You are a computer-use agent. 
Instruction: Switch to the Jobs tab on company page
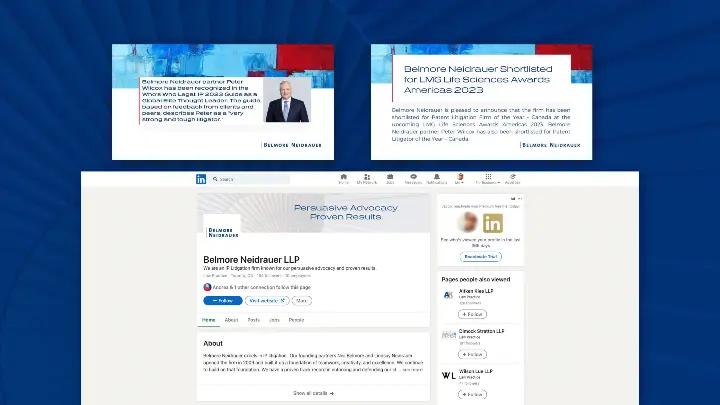274,320
